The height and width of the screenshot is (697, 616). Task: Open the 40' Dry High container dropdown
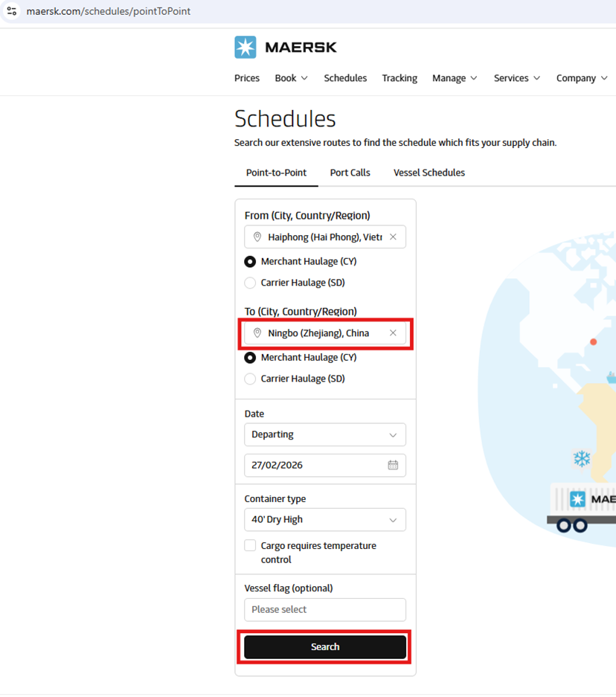coord(325,520)
